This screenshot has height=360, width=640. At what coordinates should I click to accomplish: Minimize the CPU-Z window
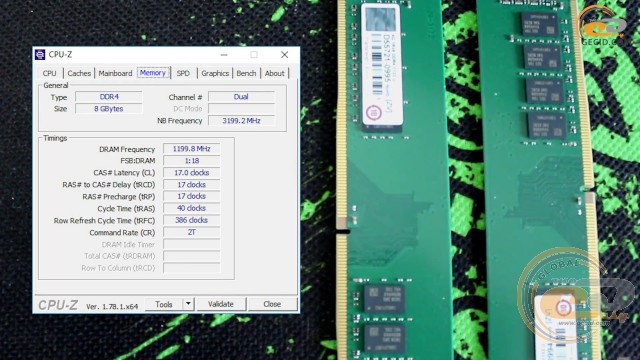224,54
